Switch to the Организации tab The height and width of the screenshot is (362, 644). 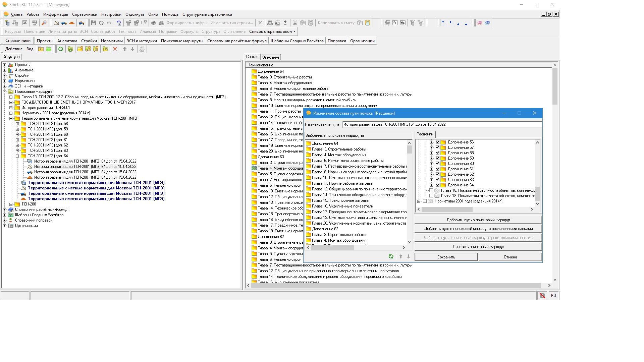coord(362,41)
